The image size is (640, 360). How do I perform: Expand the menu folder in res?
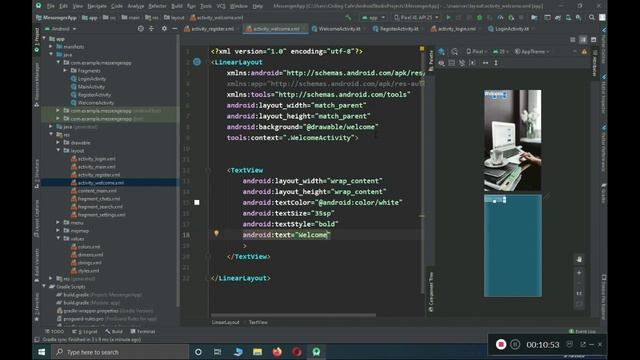[58, 222]
